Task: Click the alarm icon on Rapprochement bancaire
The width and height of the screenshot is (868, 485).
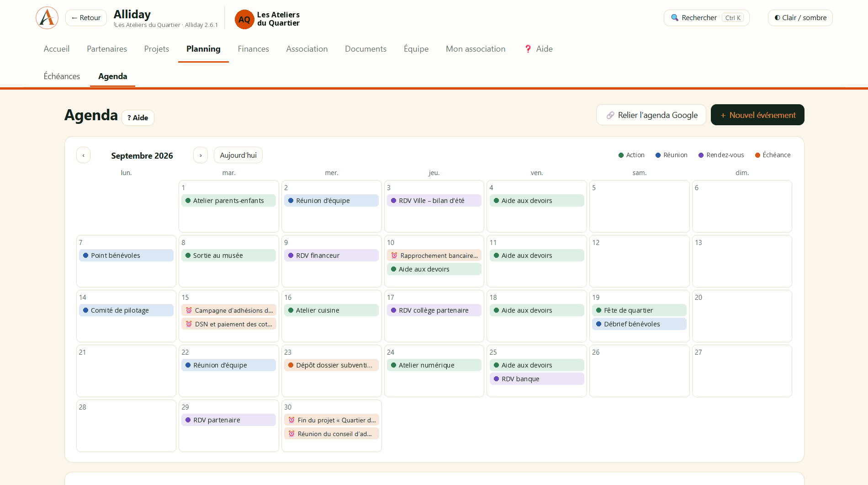Action: [394, 256]
